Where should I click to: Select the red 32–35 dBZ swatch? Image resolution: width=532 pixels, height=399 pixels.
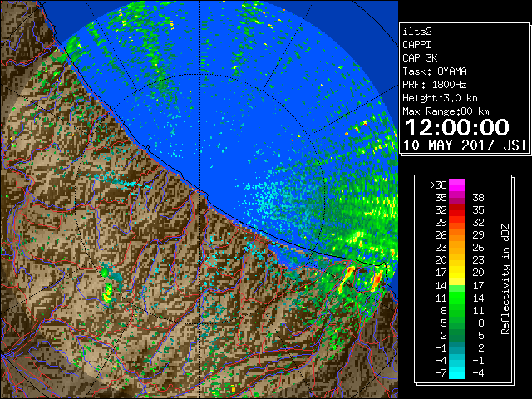457,210
